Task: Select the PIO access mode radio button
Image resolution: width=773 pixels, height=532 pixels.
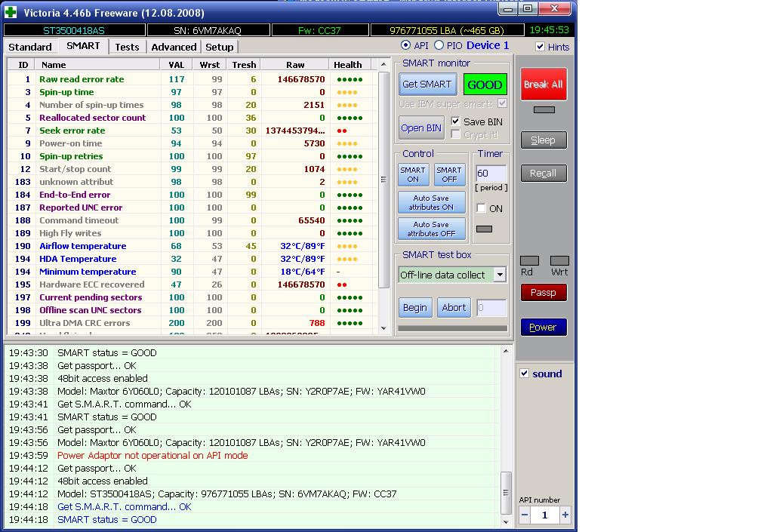Action: (x=439, y=45)
